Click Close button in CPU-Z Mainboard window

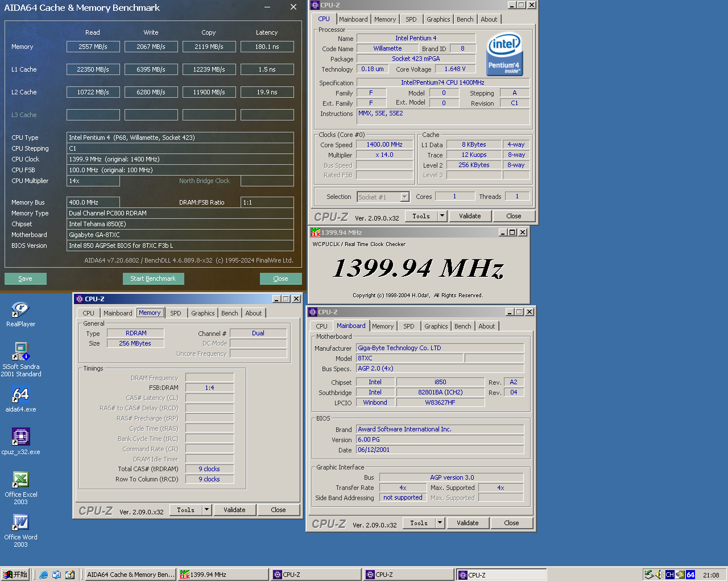point(511,523)
